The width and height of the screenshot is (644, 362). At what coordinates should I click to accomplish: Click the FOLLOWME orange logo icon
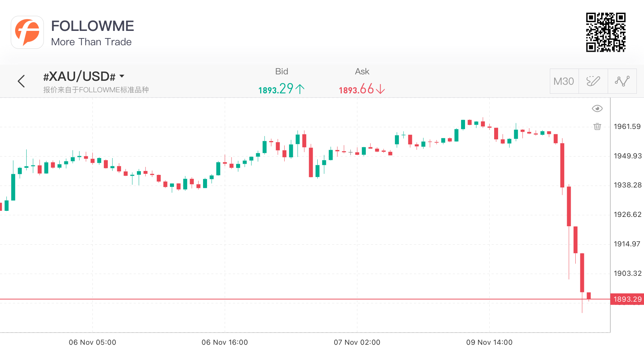(27, 32)
